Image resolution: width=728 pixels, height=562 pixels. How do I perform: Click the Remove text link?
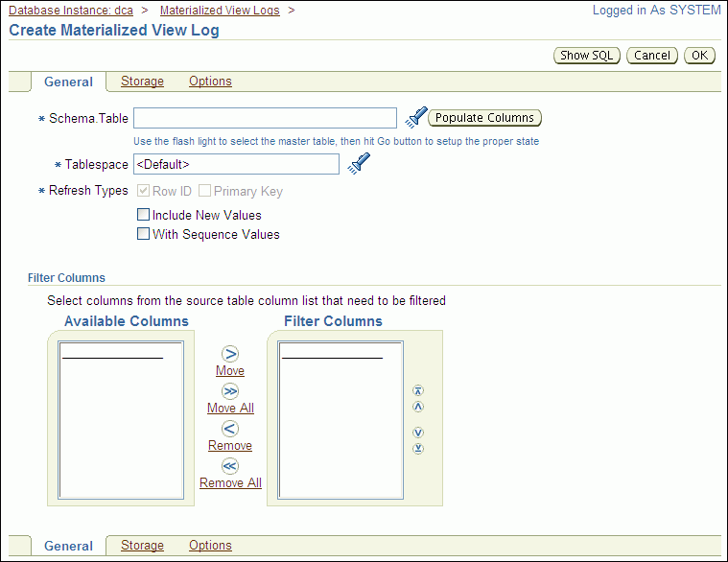tap(230, 446)
